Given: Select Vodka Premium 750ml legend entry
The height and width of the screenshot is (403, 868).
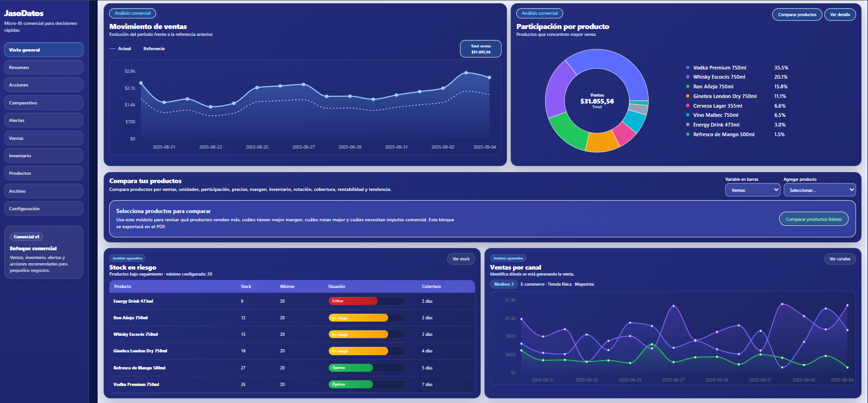Looking at the screenshot, I should [737, 68].
